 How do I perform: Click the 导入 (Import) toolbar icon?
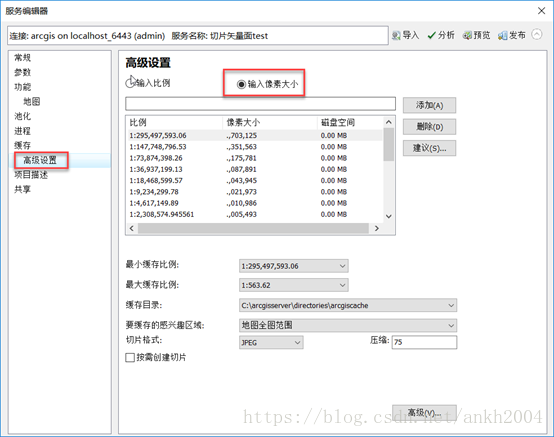pos(405,35)
